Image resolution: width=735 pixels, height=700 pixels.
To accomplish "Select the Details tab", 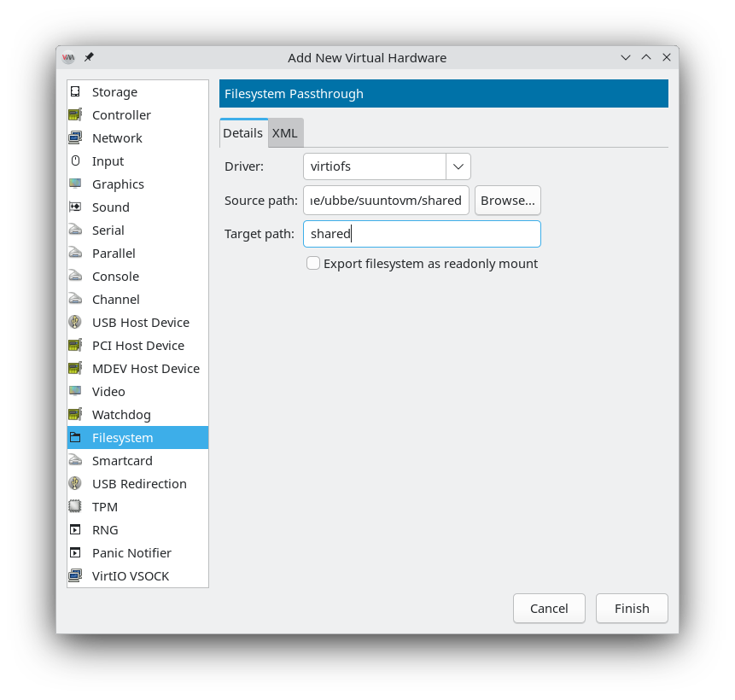I will [x=243, y=133].
